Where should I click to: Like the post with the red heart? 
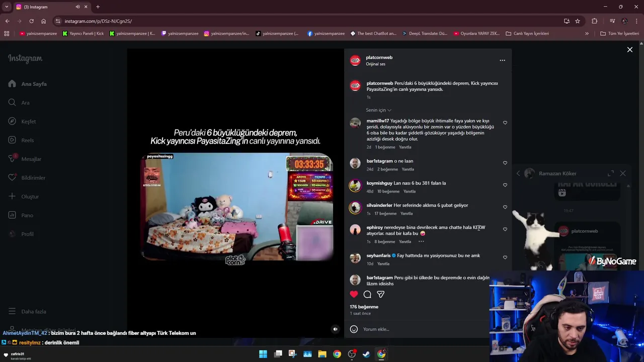pos(354,294)
